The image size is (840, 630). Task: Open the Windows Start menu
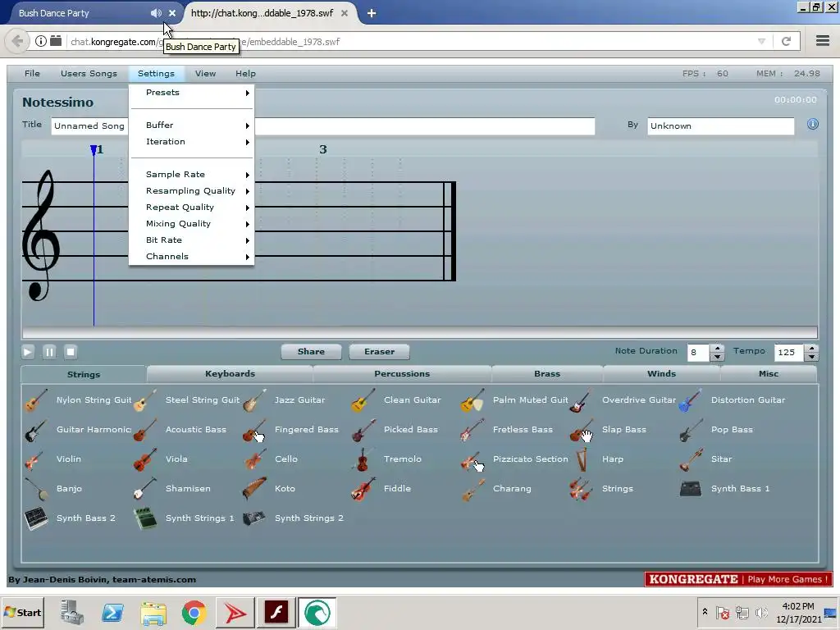22,612
